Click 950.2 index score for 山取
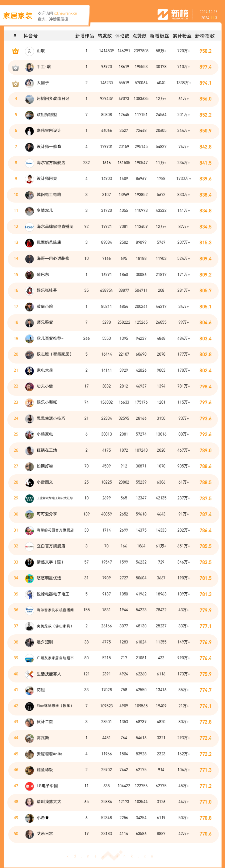This screenshot has height=868, width=225. pyautogui.click(x=205, y=51)
